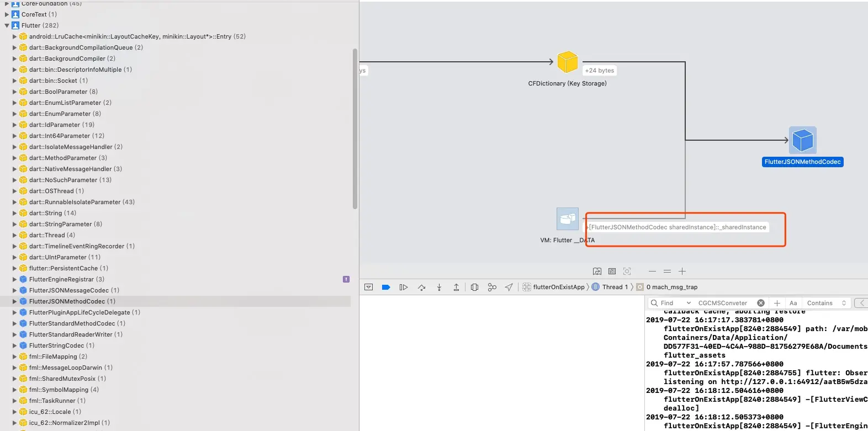
Task: Click the step out button
Action: coord(456,287)
